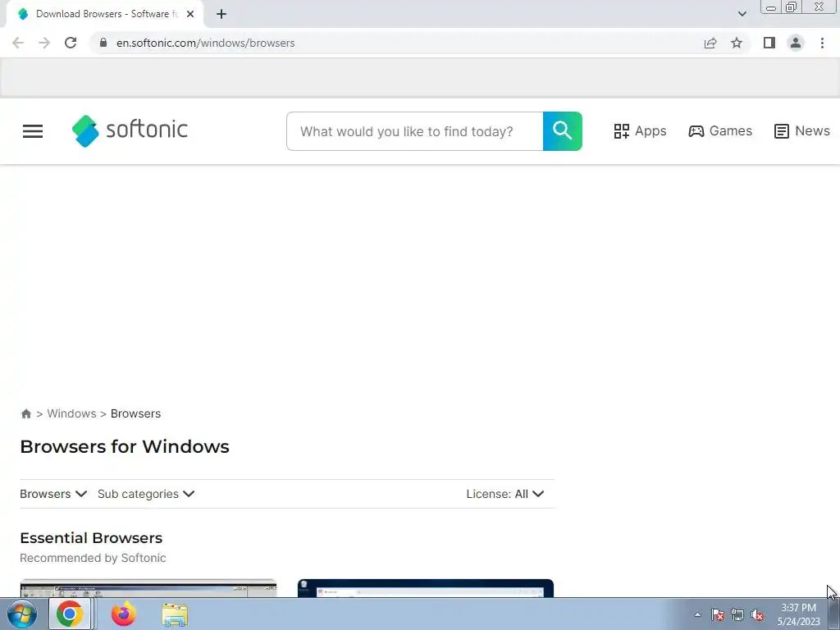
Task: Toggle the Chrome side panel
Action: 769,43
